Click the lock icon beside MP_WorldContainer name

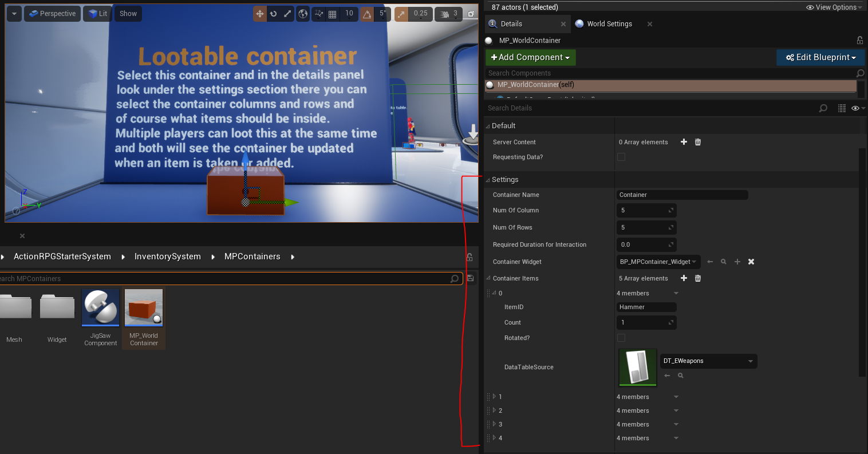point(859,41)
